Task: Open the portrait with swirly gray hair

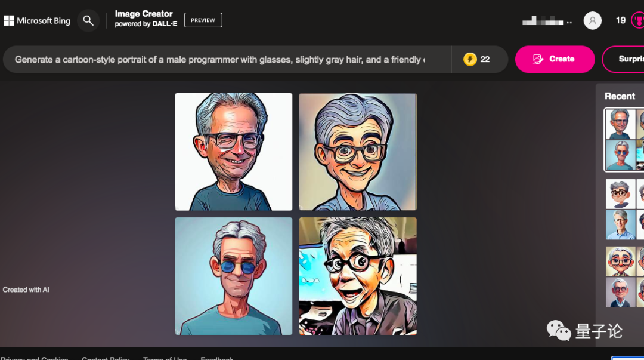Action: (358, 152)
